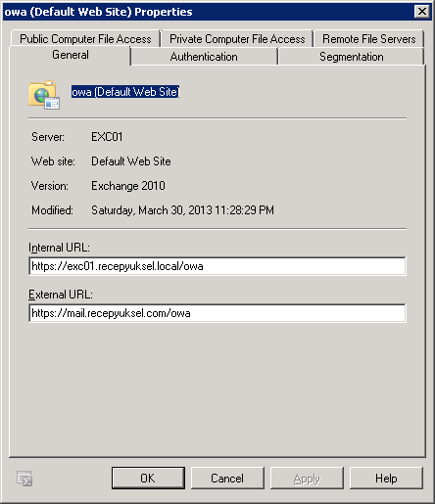Click the External URL label
The width and height of the screenshot is (435, 504).
(x=61, y=295)
